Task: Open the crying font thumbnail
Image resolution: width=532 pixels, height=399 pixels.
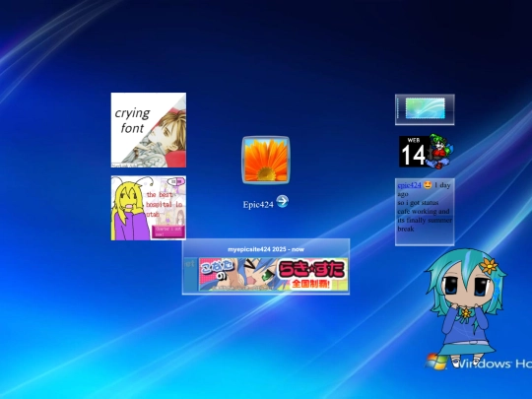Action: pos(149,130)
